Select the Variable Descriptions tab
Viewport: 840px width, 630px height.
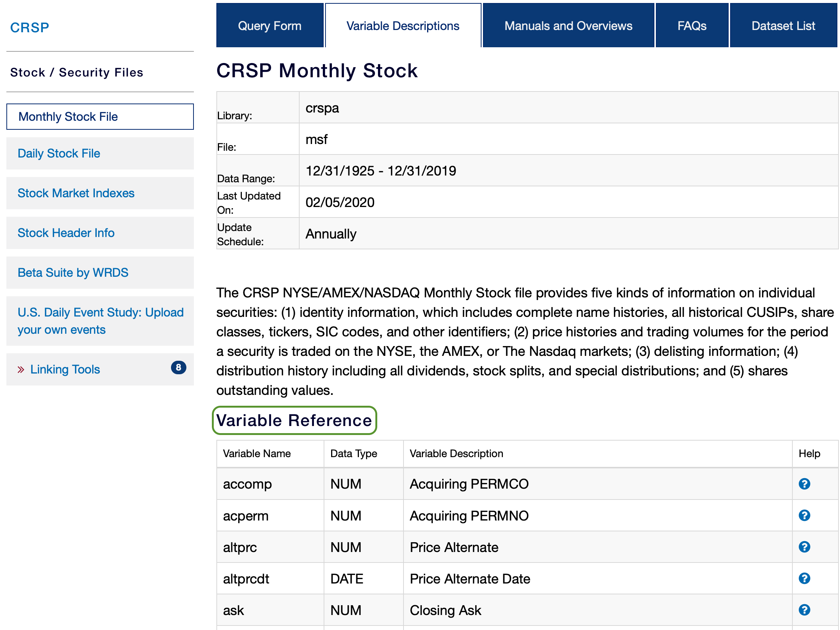[x=403, y=25]
